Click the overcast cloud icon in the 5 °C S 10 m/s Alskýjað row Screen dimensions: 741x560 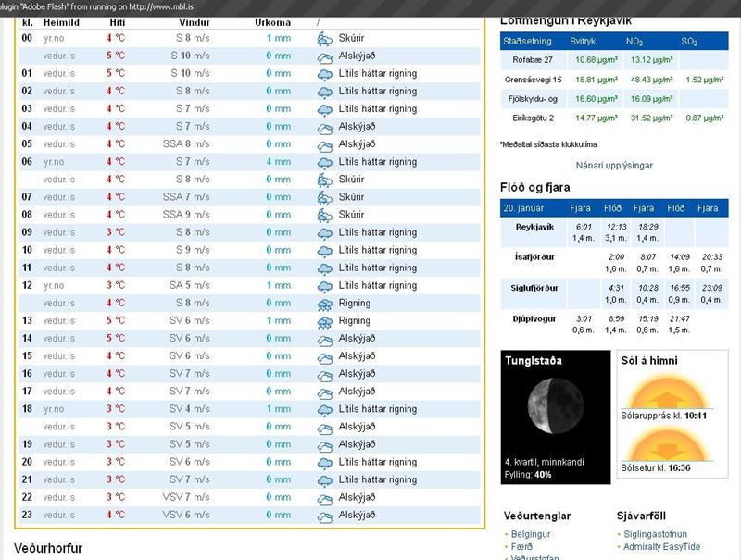point(325,57)
